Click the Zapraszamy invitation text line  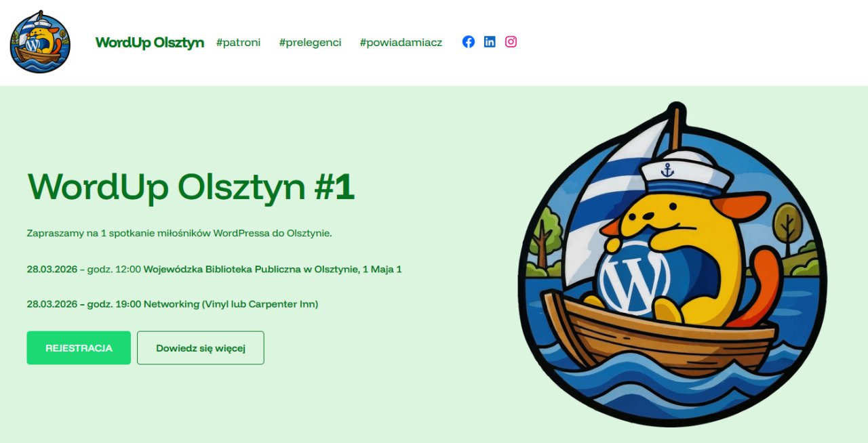click(x=179, y=234)
